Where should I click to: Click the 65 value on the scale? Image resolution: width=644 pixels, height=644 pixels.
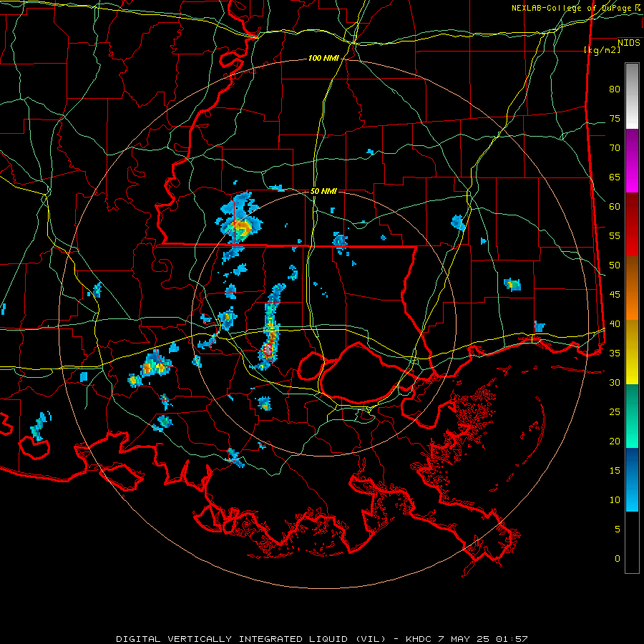point(615,177)
